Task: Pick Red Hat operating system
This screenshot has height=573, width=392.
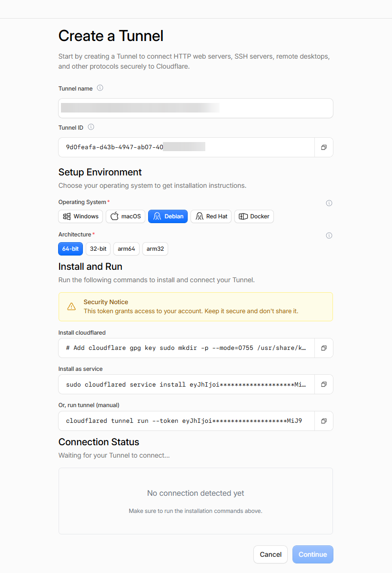Action: 211,216
